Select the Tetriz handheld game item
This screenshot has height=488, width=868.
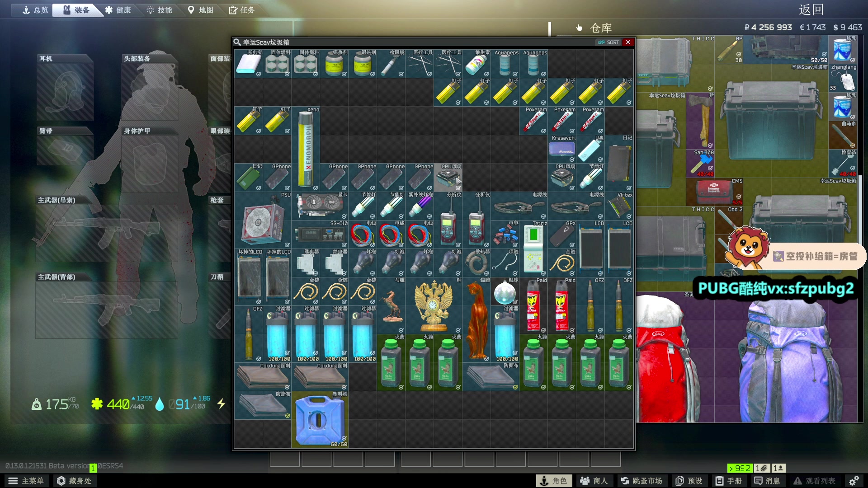[533, 248]
